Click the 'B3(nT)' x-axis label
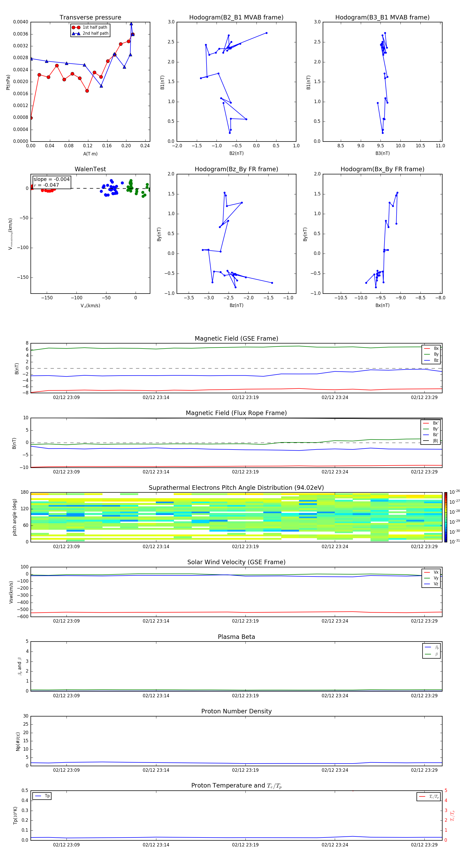This screenshot has width=473, height=868. 382,153
